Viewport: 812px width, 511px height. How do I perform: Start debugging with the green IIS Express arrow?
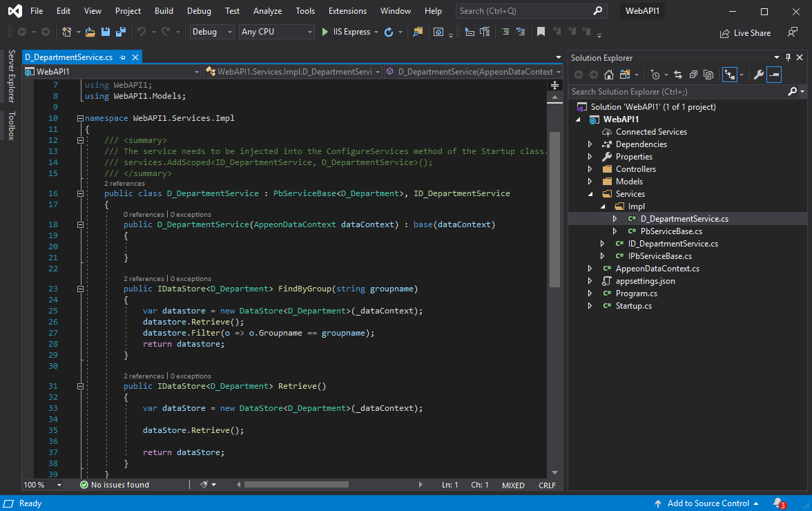click(x=325, y=32)
